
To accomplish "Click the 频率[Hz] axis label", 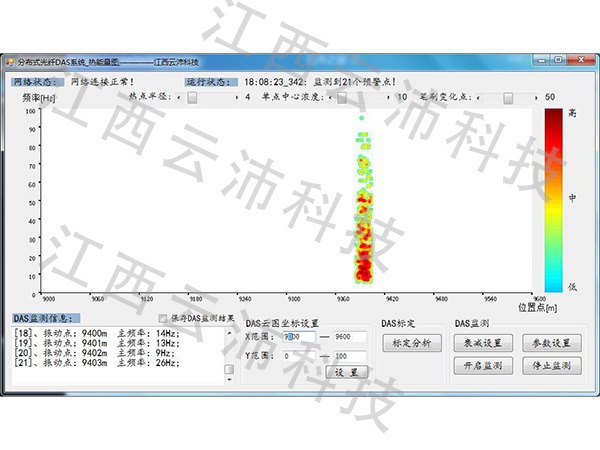I will pyautogui.click(x=39, y=98).
